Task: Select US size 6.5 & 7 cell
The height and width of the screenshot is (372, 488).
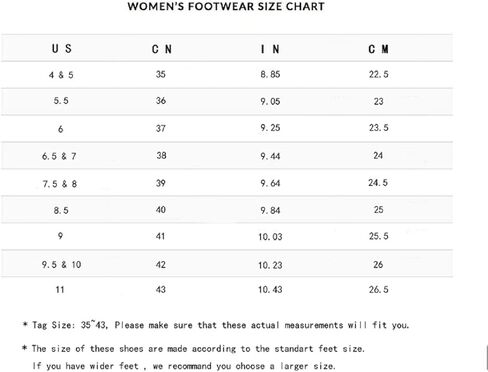Action: pos(59,156)
